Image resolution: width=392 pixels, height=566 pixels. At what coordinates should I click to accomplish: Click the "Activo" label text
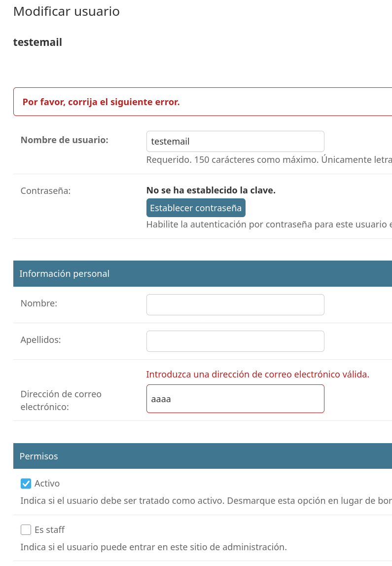click(47, 484)
